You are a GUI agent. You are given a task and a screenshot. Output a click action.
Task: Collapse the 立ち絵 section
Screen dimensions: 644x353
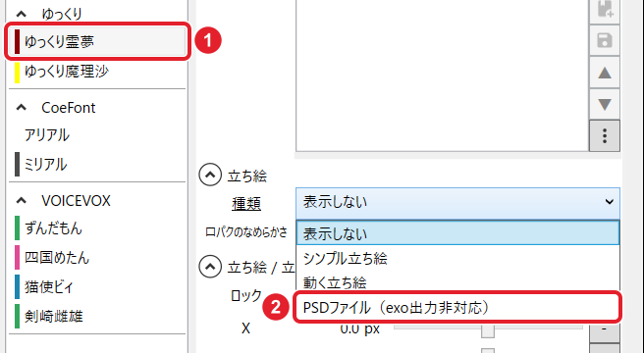coord(210,176)
